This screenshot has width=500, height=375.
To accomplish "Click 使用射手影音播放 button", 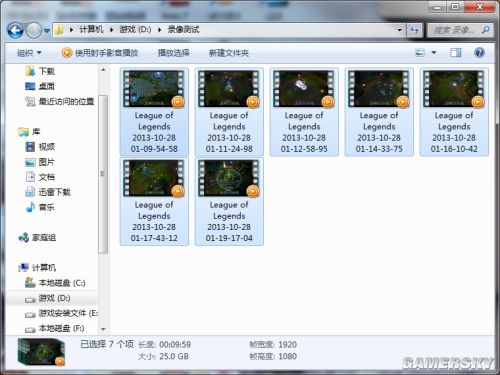I will (x=100, y=53).
